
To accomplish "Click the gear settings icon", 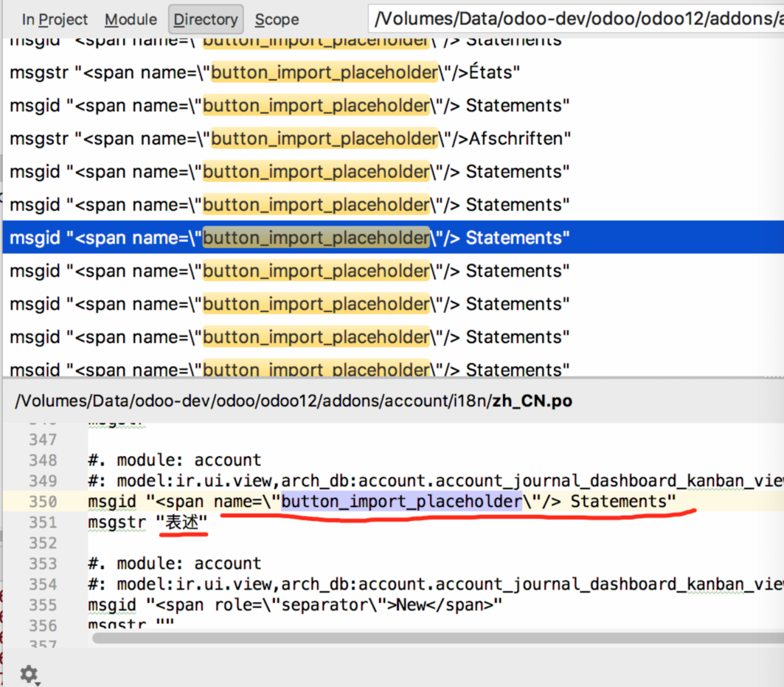I will click(28, 674).
